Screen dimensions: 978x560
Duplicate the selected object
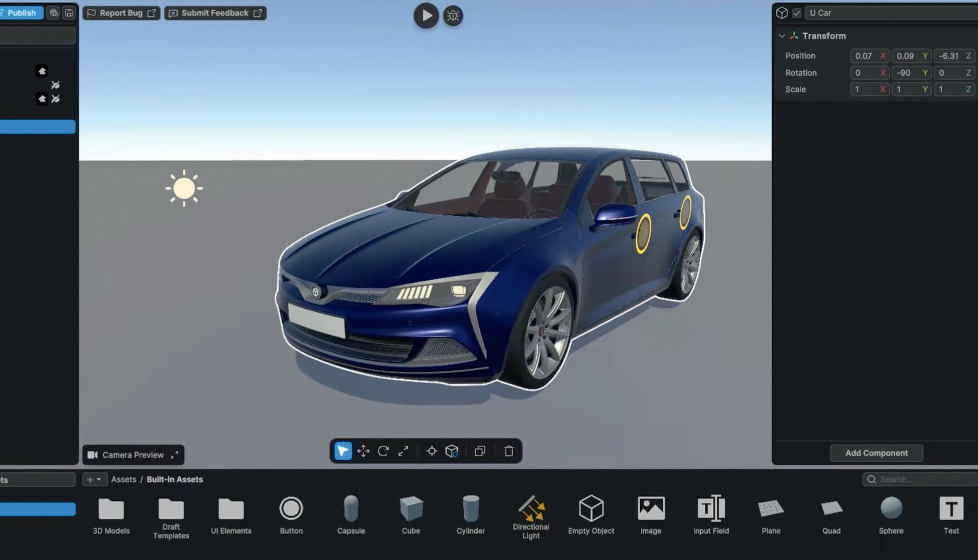[x=480, y=451]
